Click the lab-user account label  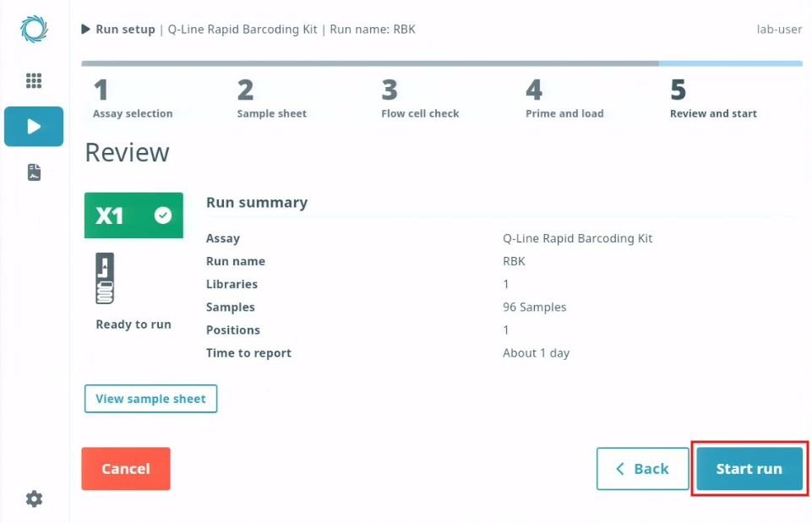click(779, 30)
